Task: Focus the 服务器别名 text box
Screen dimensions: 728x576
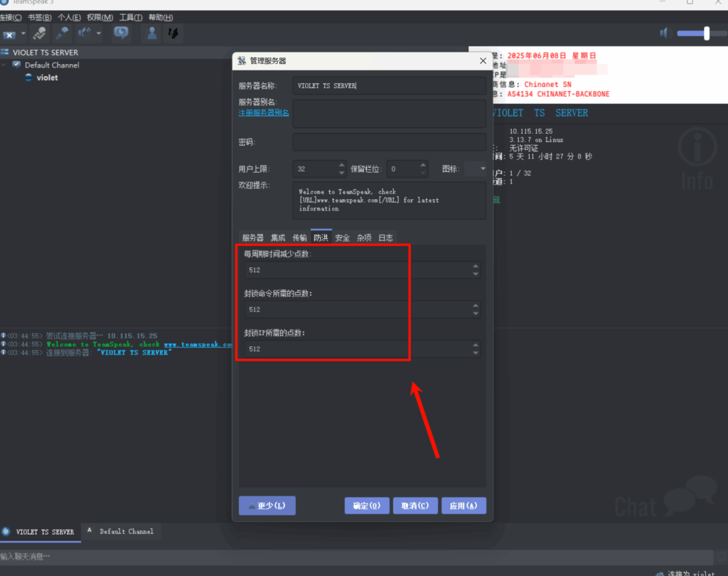Action: (389, 114)
